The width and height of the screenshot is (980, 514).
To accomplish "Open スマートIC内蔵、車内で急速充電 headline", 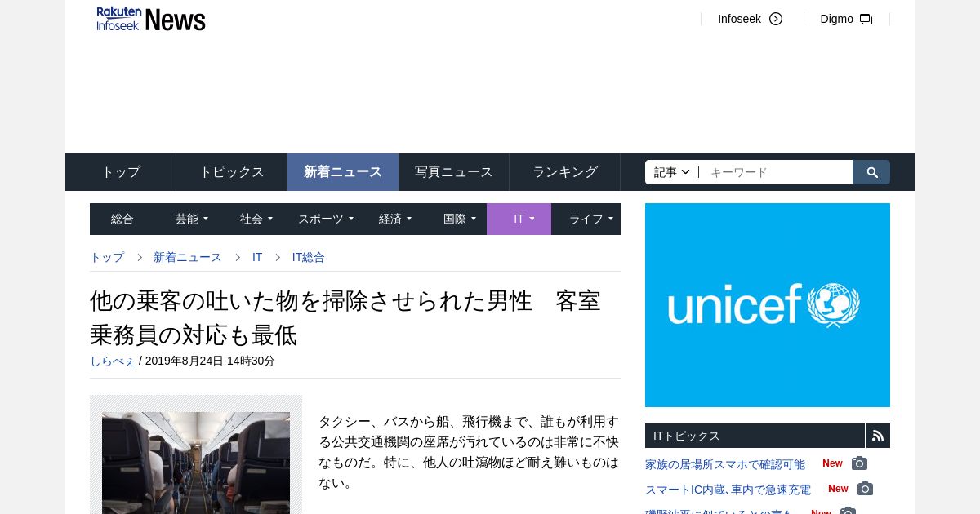I will tap(728, 490).
